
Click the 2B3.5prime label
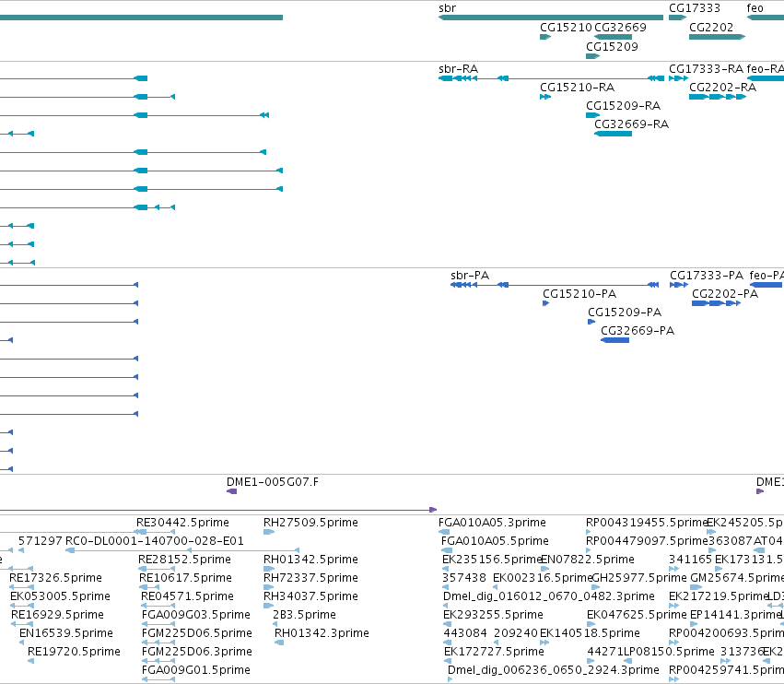(305, 615)
